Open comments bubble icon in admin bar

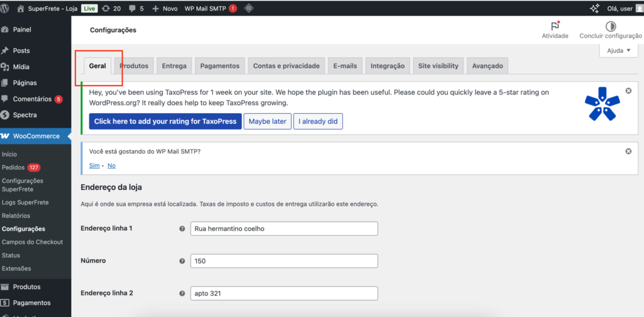[x=133, y=8]
